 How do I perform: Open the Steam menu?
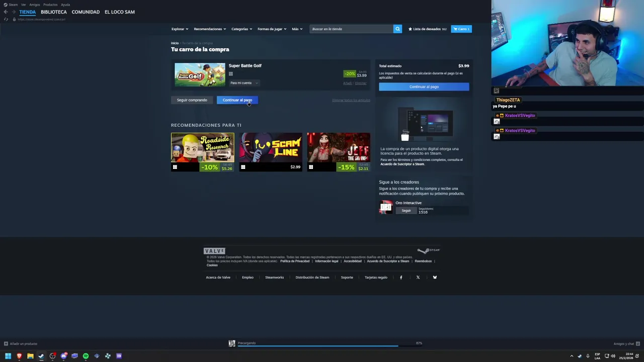(13, 5)
